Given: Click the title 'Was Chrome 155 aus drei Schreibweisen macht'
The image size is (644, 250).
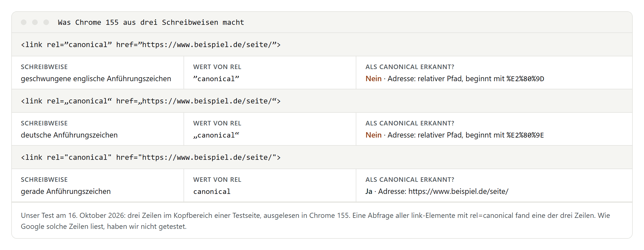Looking at the screenshot, I should pyautogui.click(x=151, y=22).
